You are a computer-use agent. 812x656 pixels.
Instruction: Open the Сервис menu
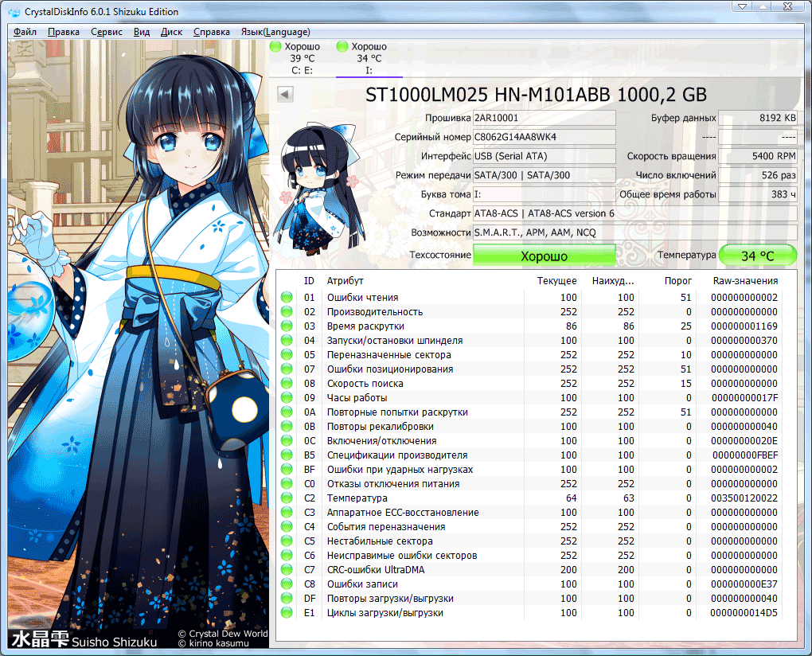[x=107, y=32]
